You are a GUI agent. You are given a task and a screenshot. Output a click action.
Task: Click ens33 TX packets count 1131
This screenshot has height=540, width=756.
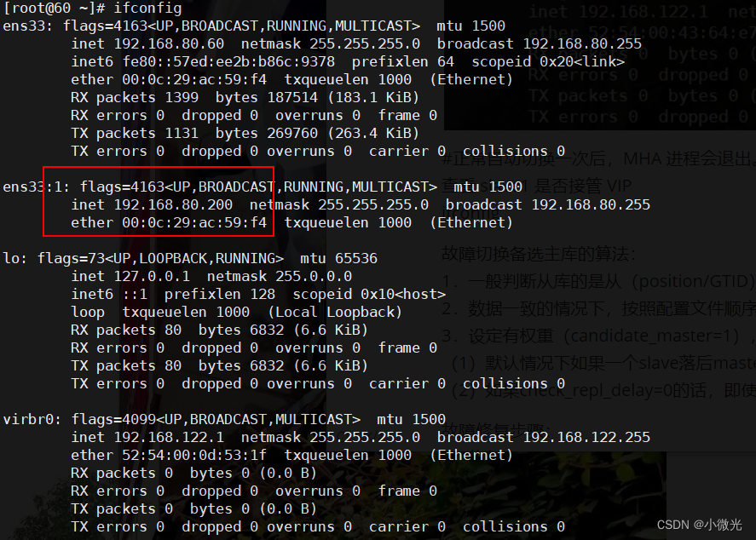click(x=182, y=133)
